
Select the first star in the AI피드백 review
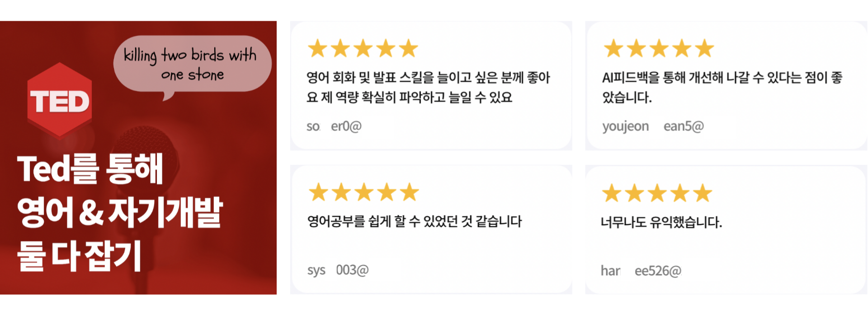(x=613, y=48)
